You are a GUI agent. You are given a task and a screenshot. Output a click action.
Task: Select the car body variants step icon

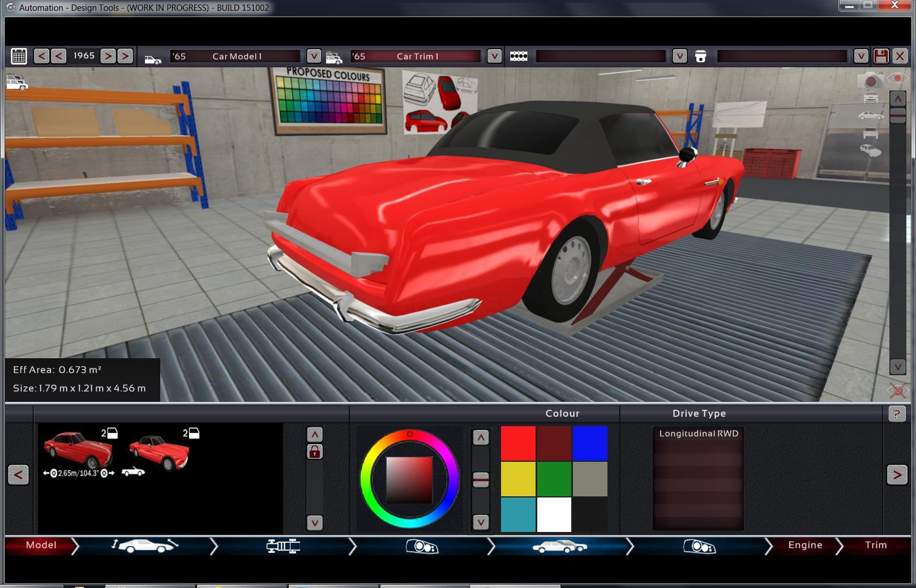point(560,546)
